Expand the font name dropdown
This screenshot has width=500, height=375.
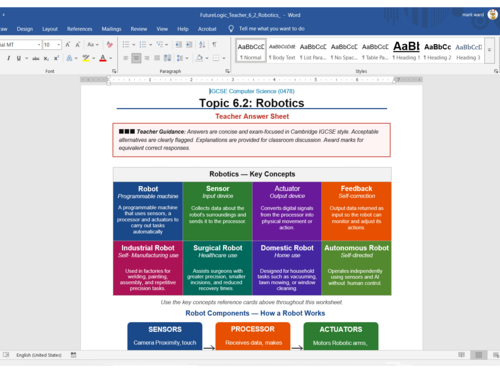(39, 45)
